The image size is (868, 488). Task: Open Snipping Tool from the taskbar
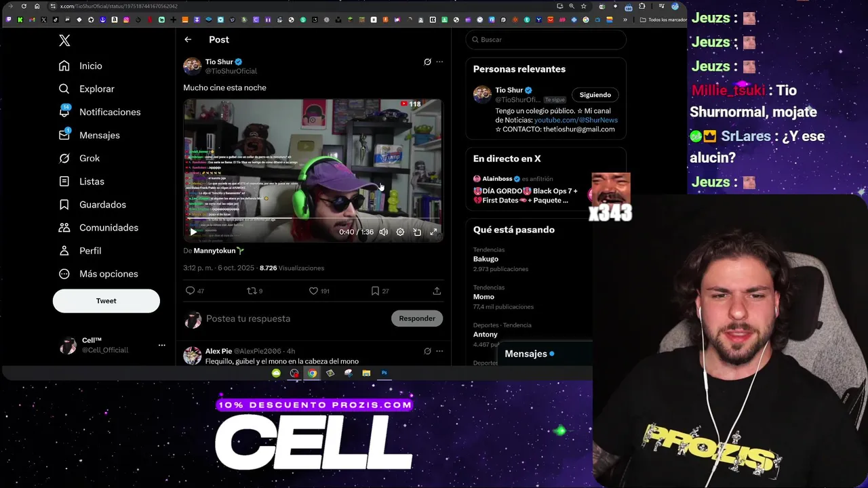coord(348,373)
